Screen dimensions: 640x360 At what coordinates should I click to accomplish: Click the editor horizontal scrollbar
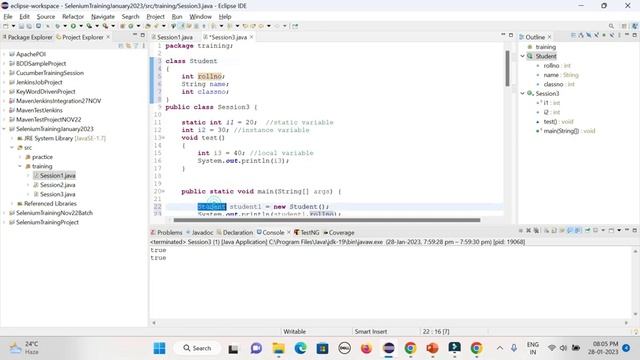click(x=327, y=220)
